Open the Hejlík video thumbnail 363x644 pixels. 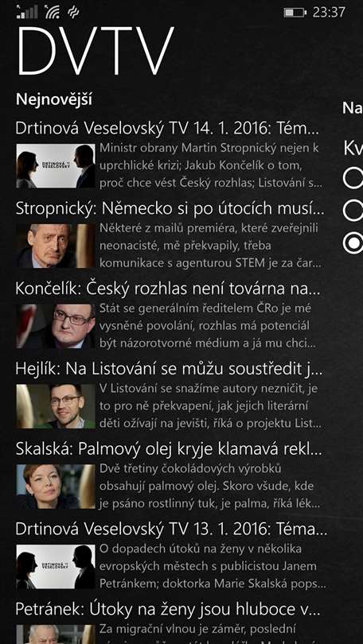[x=56, y=406]
